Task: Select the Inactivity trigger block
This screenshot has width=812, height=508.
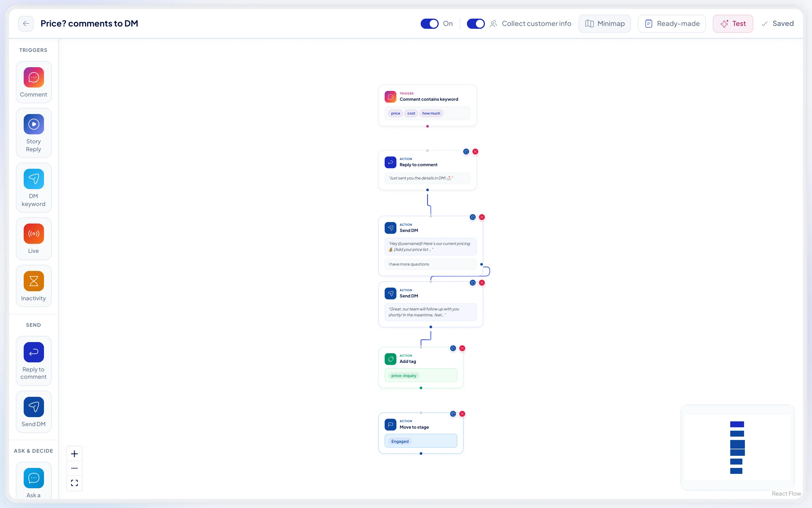Action: (x=34, y=286)
